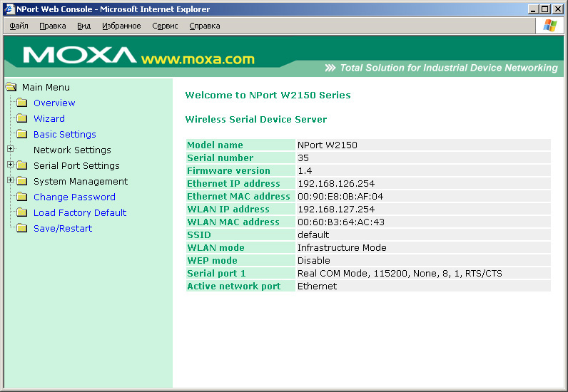The width and height of the screenshot is (568, 392).
Task: Click the Basic Settings folder icon
Action: [x=21, y=135]
